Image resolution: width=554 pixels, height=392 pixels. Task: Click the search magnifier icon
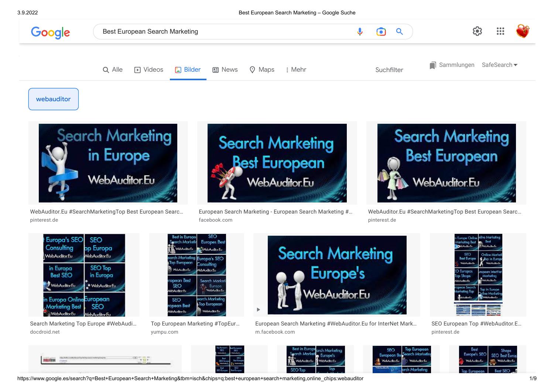tap(399, 31)
